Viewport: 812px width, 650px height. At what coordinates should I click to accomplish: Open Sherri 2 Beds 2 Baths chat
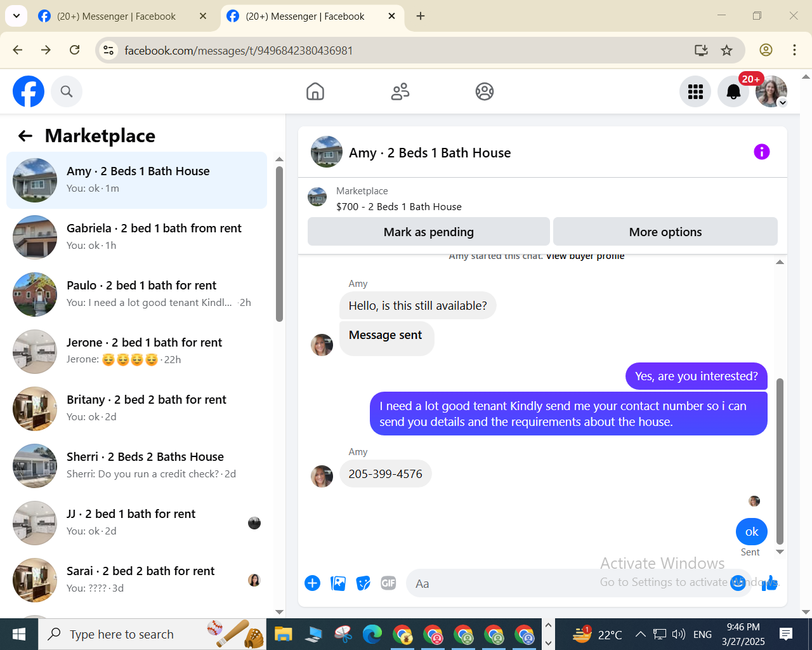(x=136, y=466)
